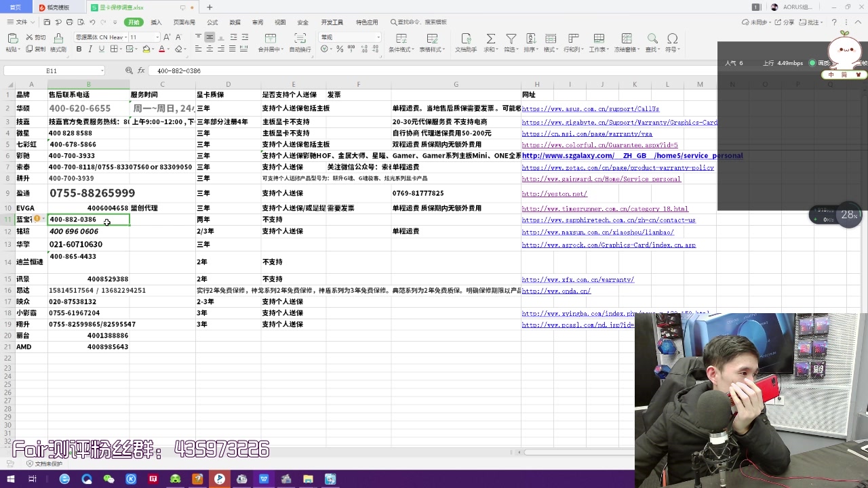Screen dimensions: 868x488
Task: Switch to the 数据 (Data) tab
Action: (235, 22)
